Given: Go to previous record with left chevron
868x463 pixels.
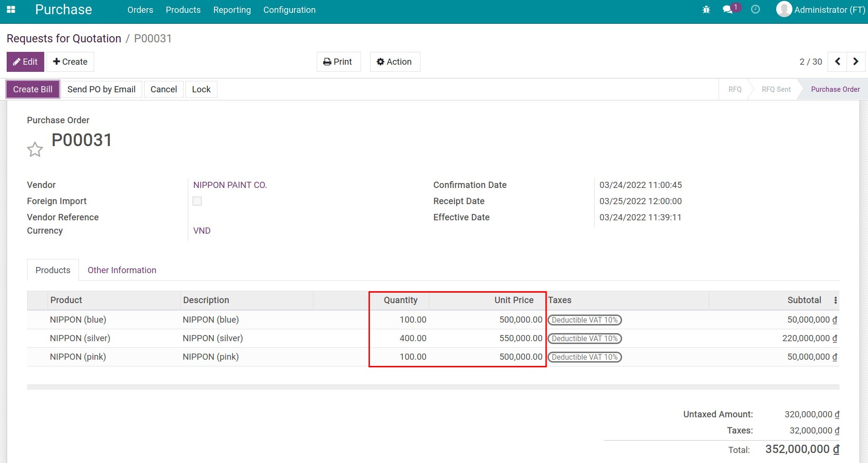Looking at the screenshot, I should [837, 61].
